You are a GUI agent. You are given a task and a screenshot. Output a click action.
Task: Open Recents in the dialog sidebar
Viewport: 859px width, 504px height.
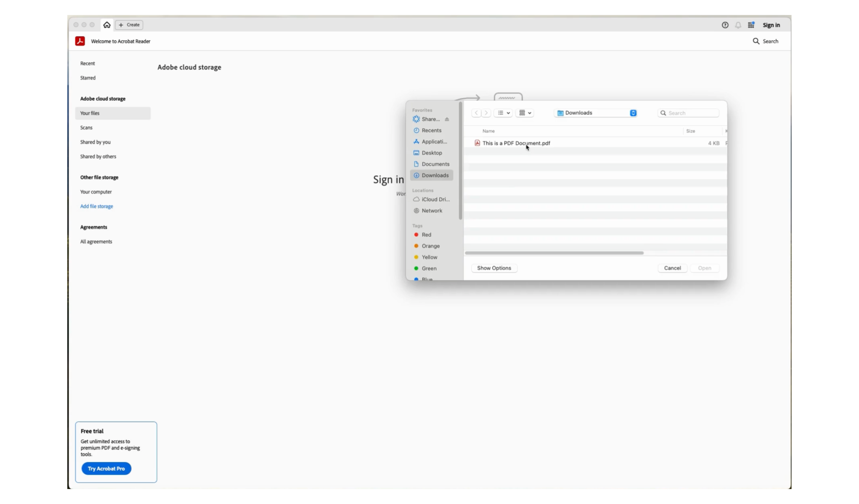click(x=431, y=130)
